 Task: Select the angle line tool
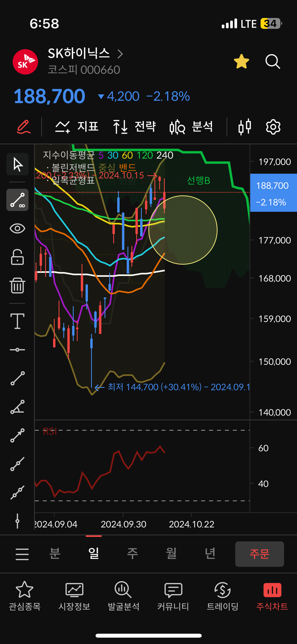[17, 407]
